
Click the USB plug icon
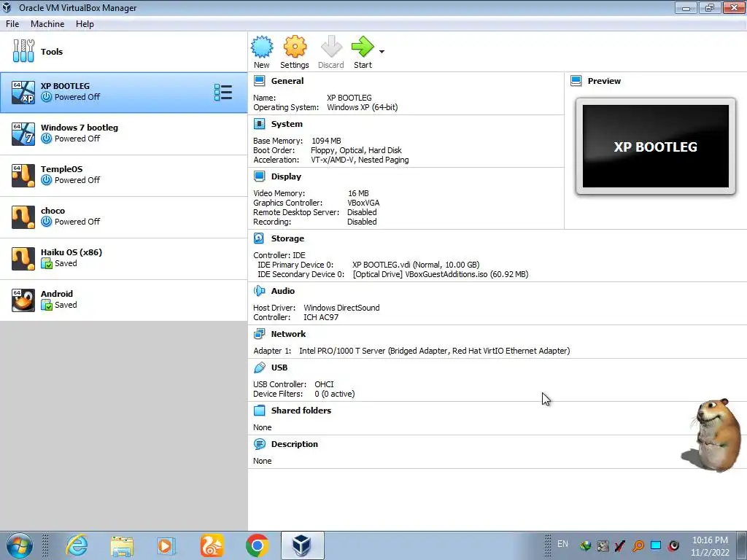tap(259, 367)
